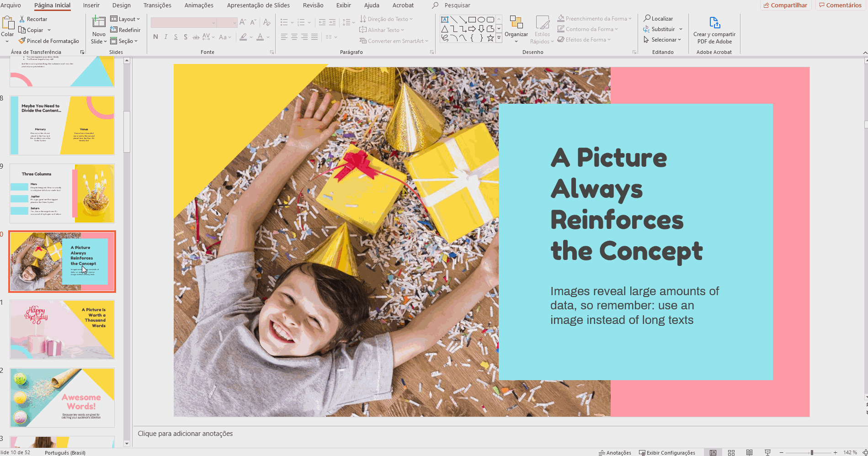Click Exibir Configurações in status bar
The height and width of the screenshot is (456, 868).
667,452
